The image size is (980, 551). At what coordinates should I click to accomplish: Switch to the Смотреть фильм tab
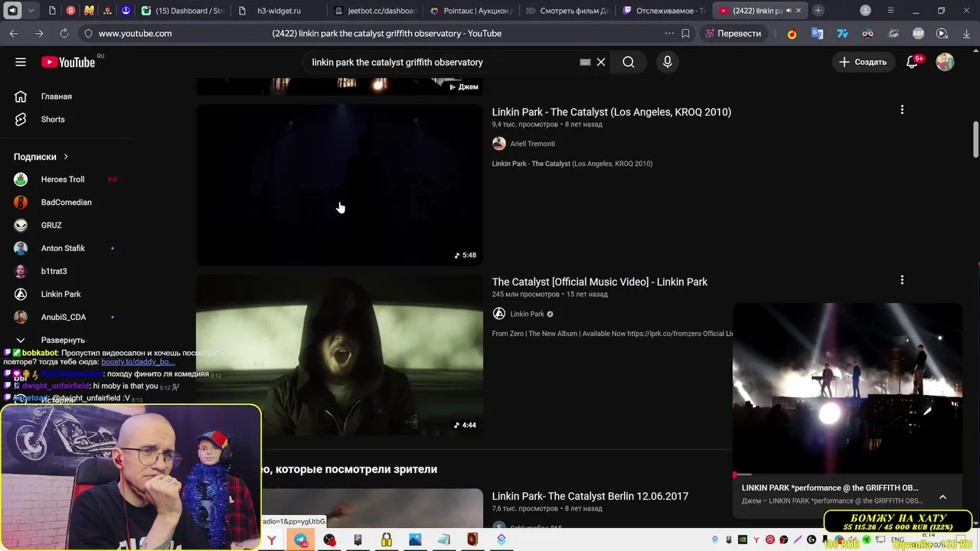click(x=567, y=11)
